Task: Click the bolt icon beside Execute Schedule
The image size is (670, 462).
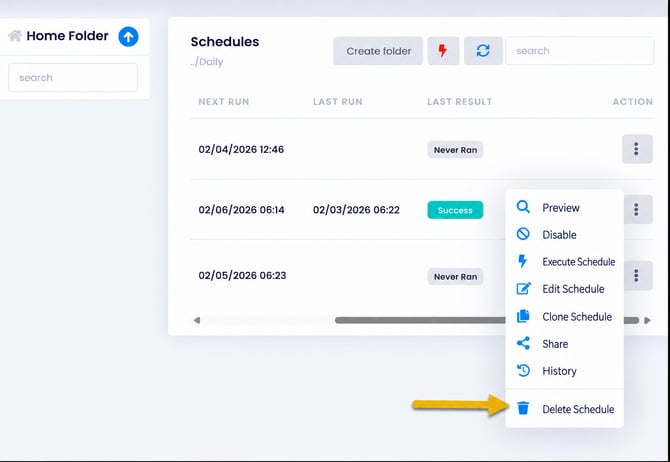Action: click(x=523, y=261)
